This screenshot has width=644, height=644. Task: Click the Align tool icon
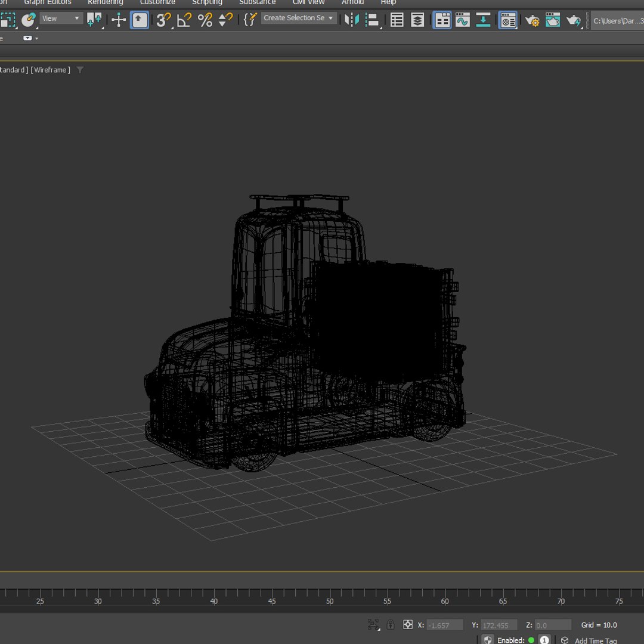pos(372,20)
